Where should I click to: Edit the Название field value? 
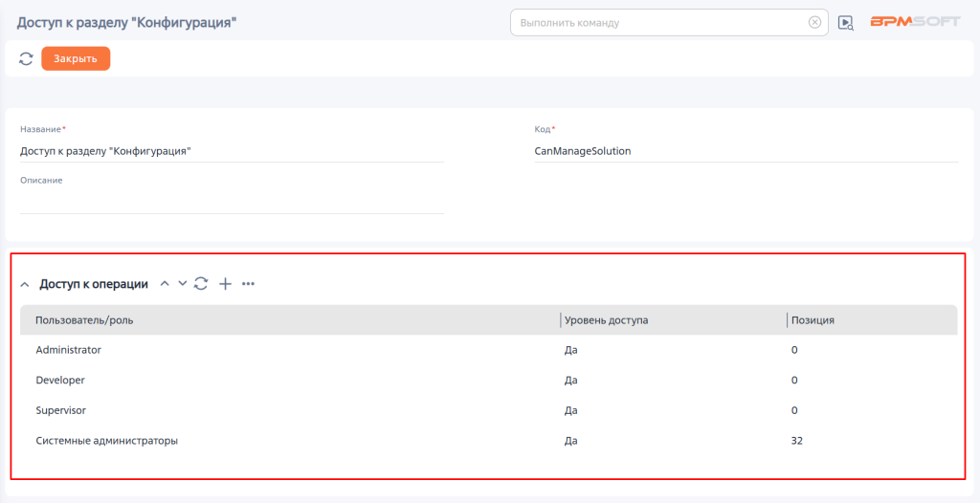click(232, 151)
